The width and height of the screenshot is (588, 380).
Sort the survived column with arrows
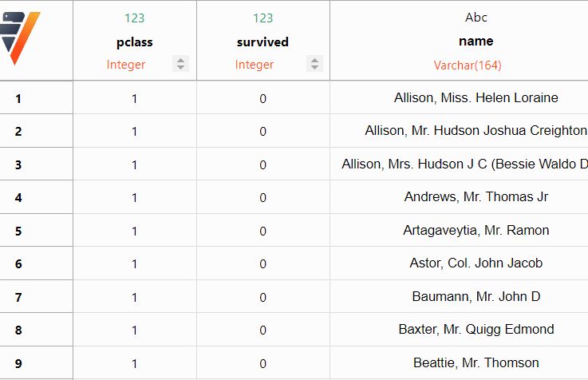[314, 64]
